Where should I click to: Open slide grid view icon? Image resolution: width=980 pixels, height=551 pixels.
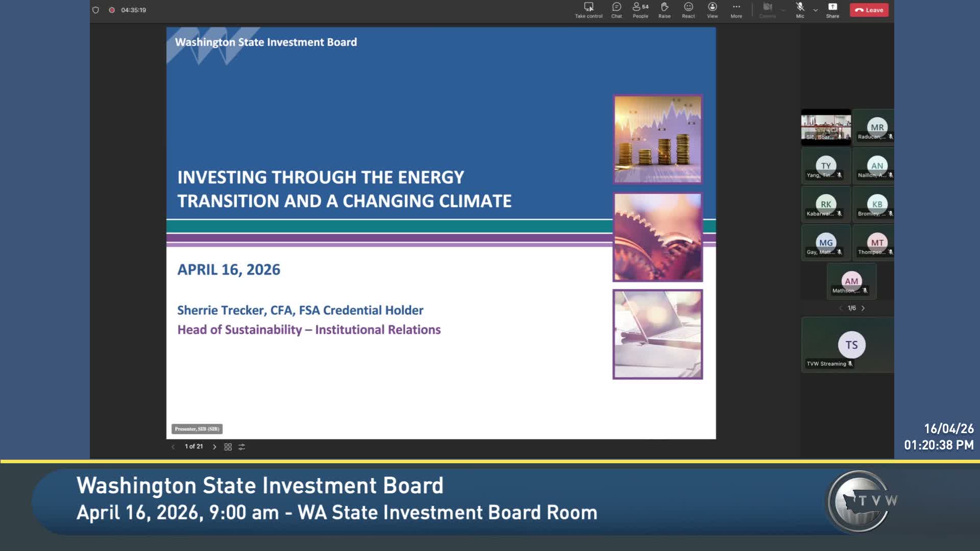click(228, 447)
